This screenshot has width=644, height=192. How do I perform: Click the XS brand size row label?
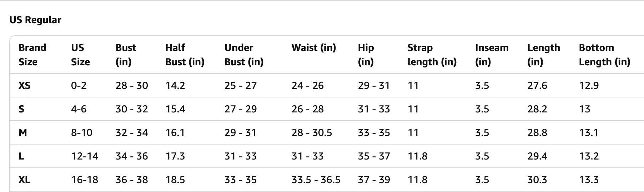24,86
